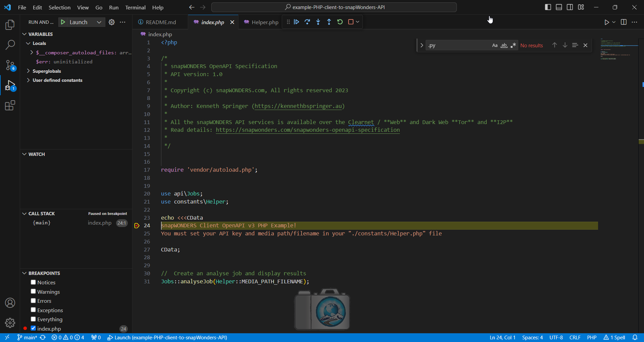The width and height of the screenshot is (644, 342).
Task: Click the debug Continue button
Action: pos(297,22)
